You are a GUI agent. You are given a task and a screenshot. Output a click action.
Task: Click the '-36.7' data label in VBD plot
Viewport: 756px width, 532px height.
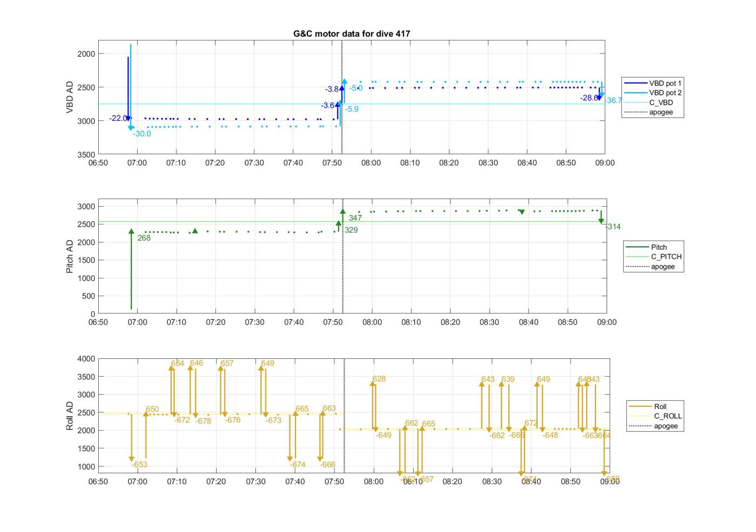613,100
